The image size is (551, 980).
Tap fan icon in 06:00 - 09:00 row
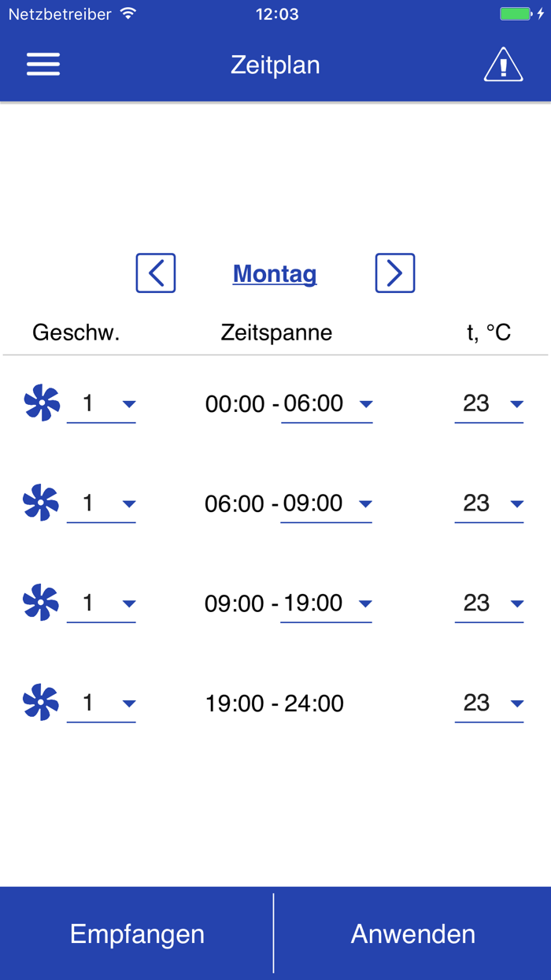42,503
